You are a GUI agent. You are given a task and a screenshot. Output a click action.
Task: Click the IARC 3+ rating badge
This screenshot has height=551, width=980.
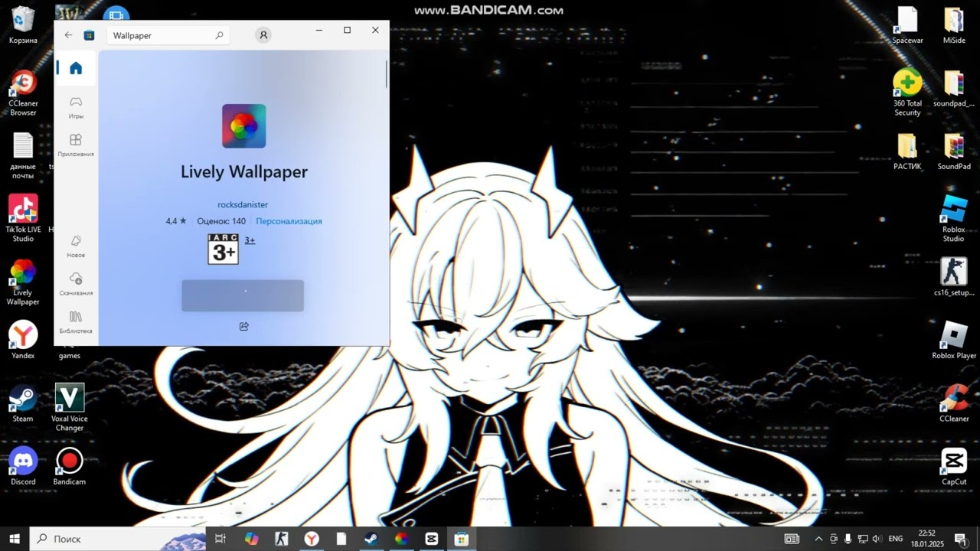tap(223, 249)
